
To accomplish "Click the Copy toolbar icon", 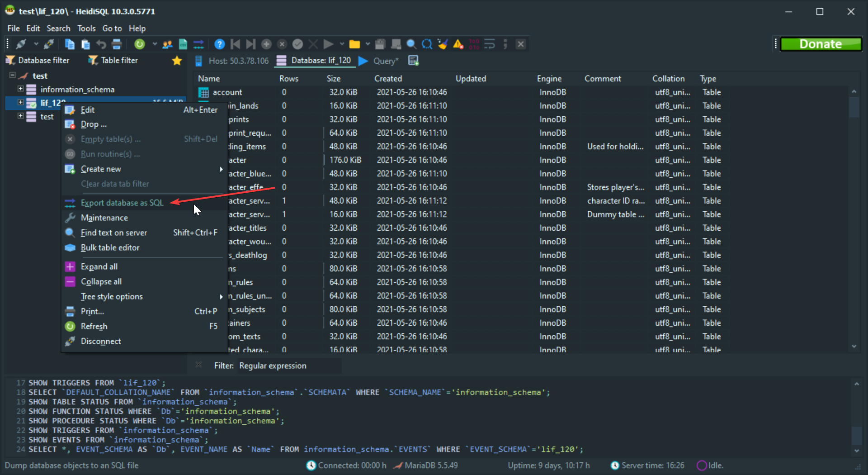I will (70, 44).
